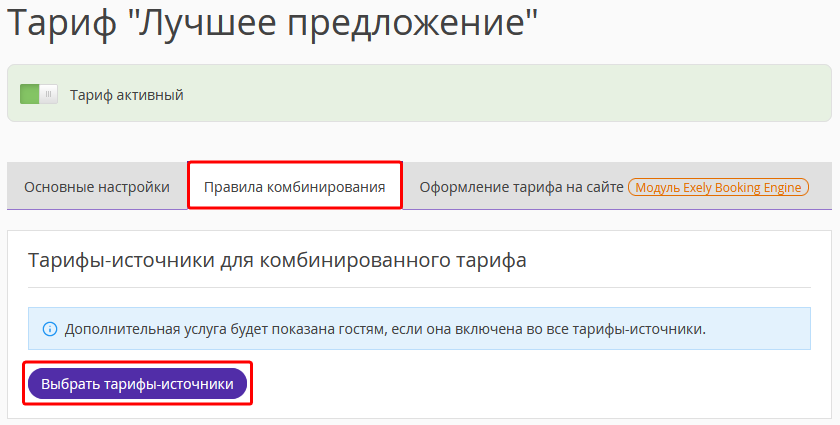This screenshot has width=840, height=425.
Task: Click the "Модуль Exely Booking Engine" badge
Action: point(718,188)
